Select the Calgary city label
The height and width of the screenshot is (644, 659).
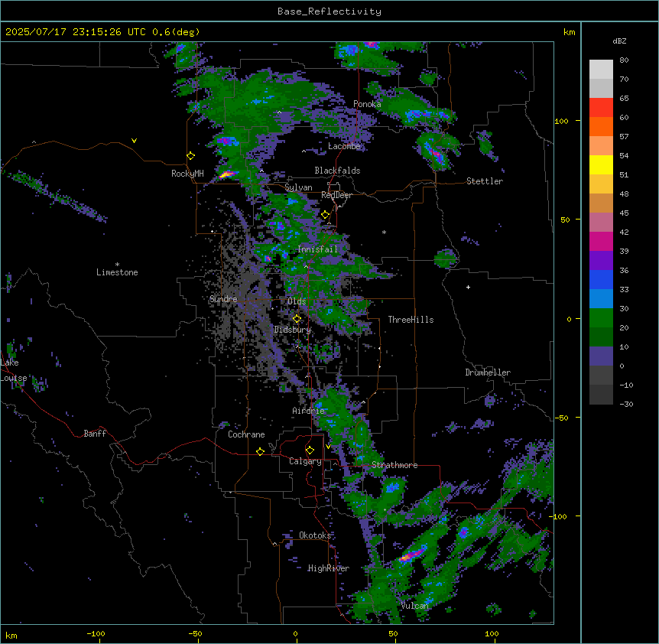305,461
